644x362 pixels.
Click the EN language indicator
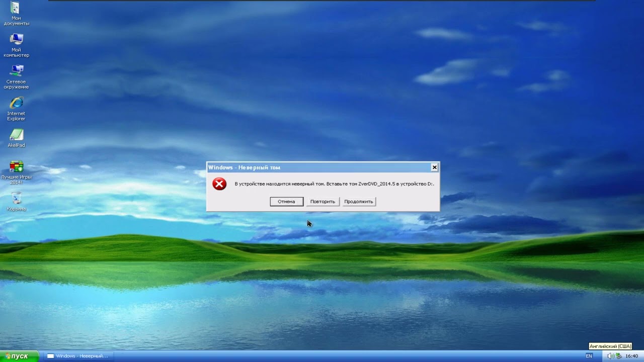coord(589,356)
